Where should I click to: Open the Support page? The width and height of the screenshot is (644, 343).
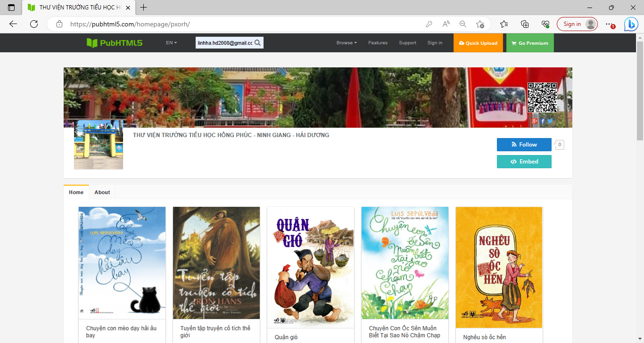click(407, 43)
